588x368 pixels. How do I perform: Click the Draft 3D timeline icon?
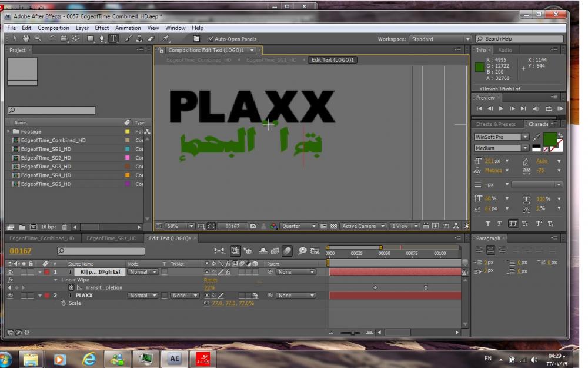tap(247, 251)
